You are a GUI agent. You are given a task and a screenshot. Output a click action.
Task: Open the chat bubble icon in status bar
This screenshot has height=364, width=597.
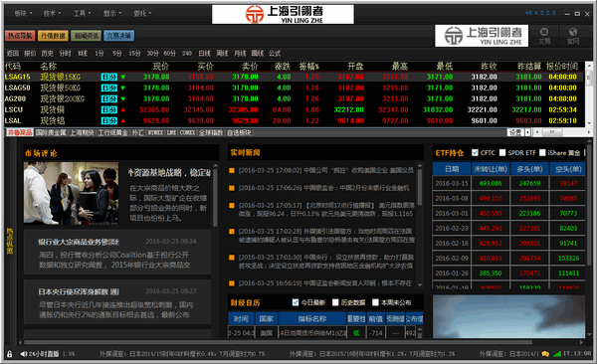point(545,354)
